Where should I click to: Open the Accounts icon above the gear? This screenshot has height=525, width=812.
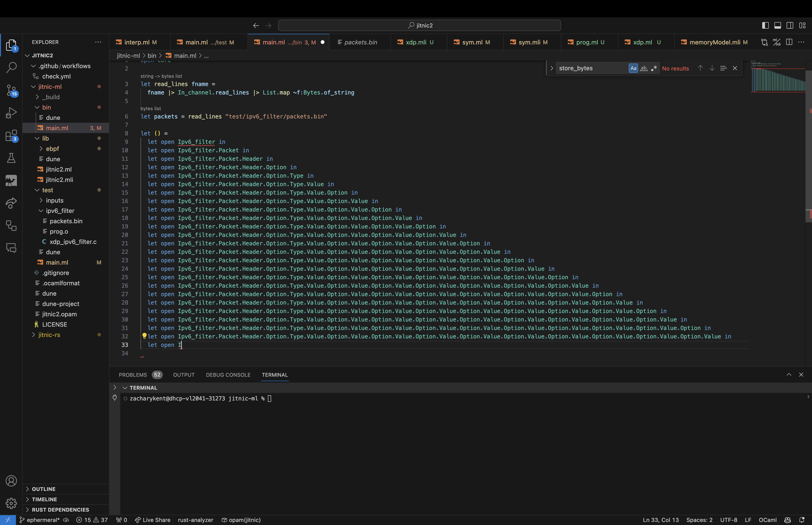[11, 481]
